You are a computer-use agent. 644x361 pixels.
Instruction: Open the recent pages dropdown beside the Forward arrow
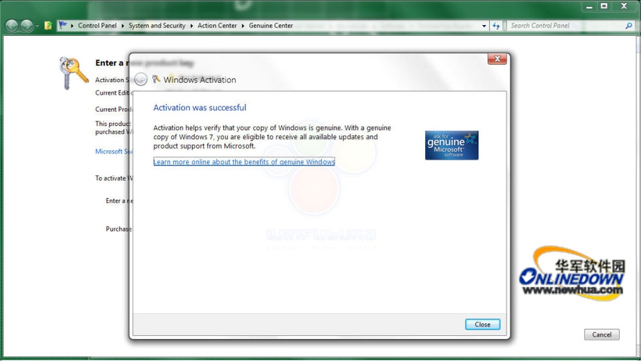(37, 26)
